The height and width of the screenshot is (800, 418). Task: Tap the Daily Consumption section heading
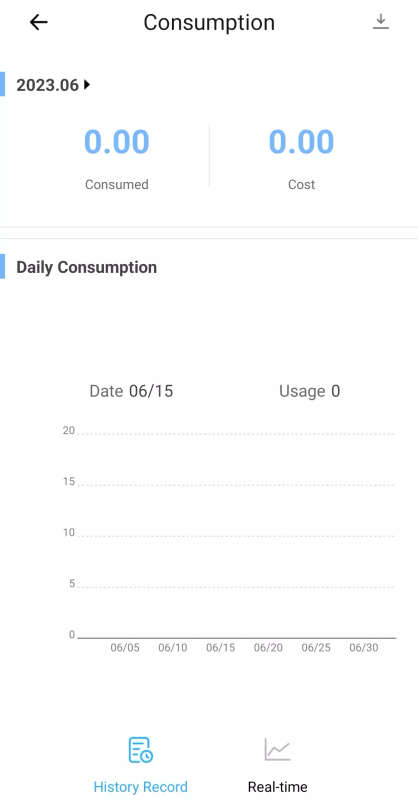[x=87, y=267]
